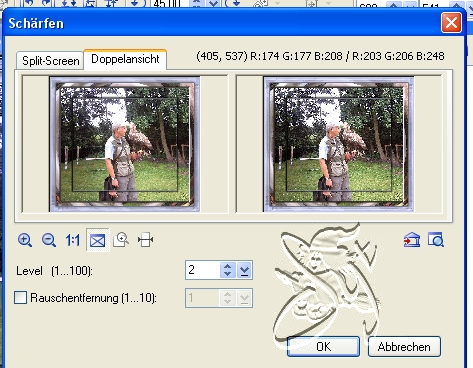Image resolution: width=473 pixels, height=368 pixels.
Task: Switch to the Split-Screen tab
Action: coord(50,61)
